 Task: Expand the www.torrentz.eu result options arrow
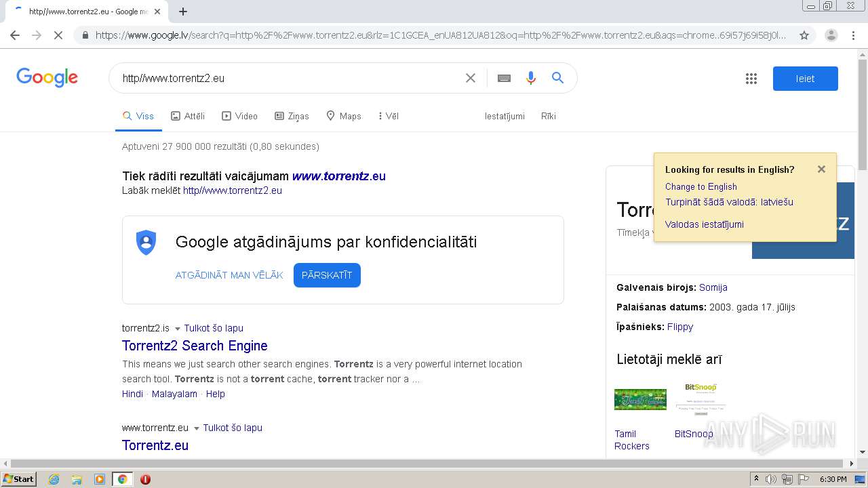pos(197,428)
